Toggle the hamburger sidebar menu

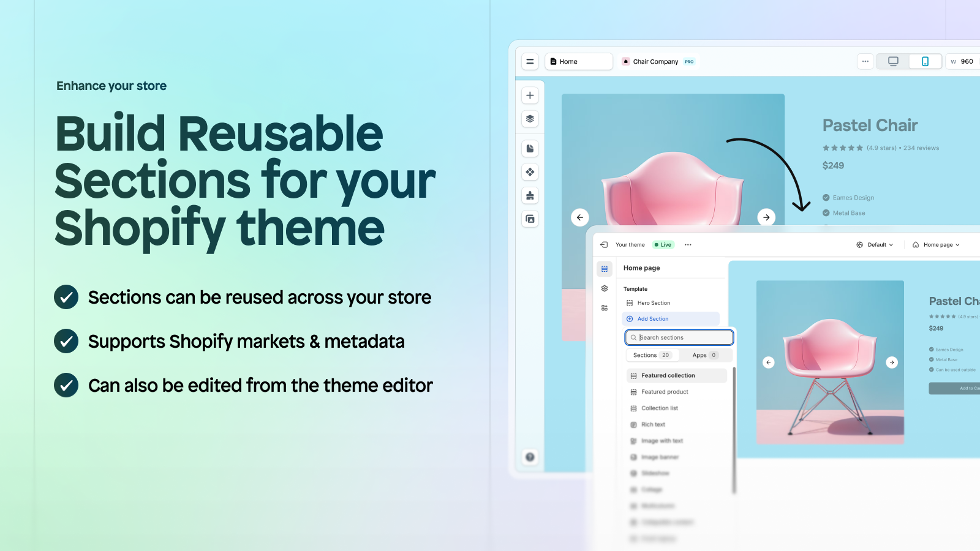(530, 61)
